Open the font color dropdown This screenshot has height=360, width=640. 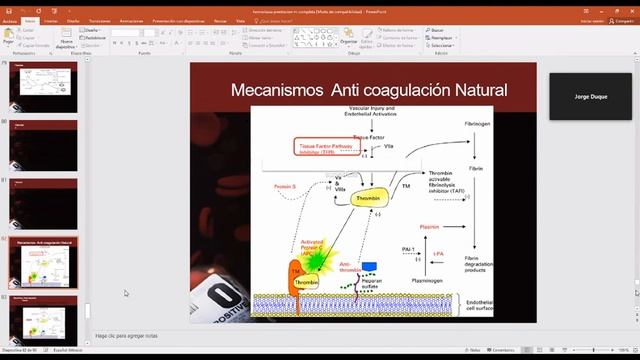(177, 43)
